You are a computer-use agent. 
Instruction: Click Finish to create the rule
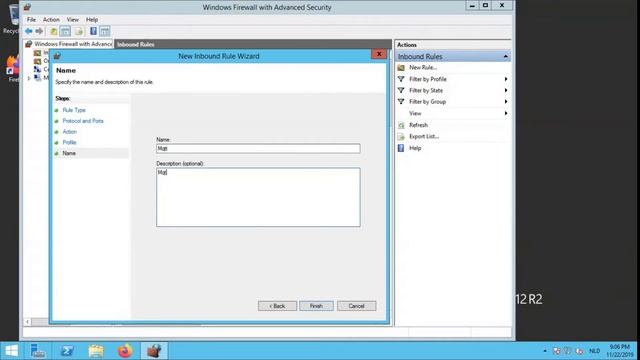coord(316,306)
